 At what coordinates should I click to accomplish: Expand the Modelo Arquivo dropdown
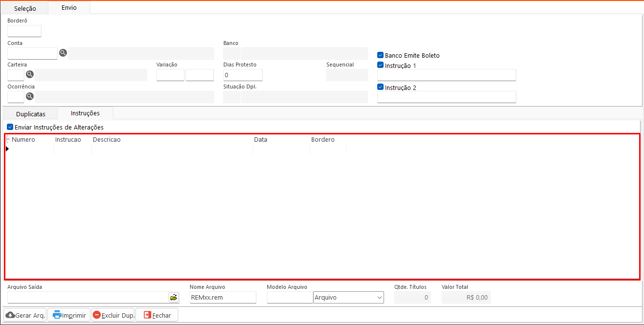(x=380, y=297)
